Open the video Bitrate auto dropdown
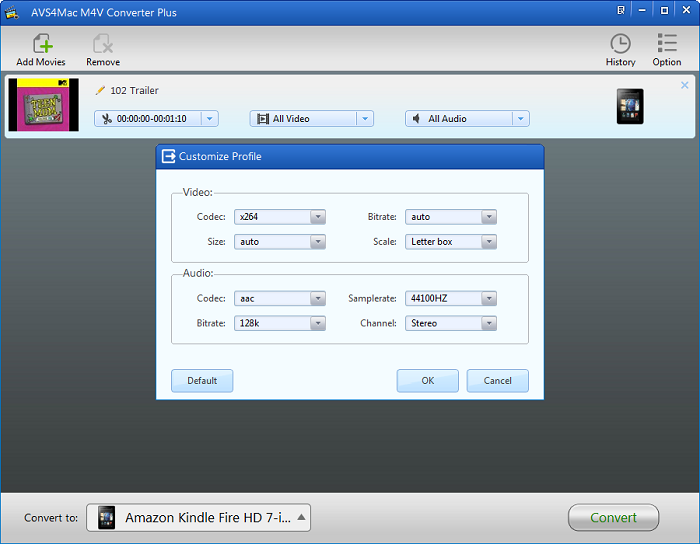The height and width of the screenshot is (544, 700). (451, 217)
